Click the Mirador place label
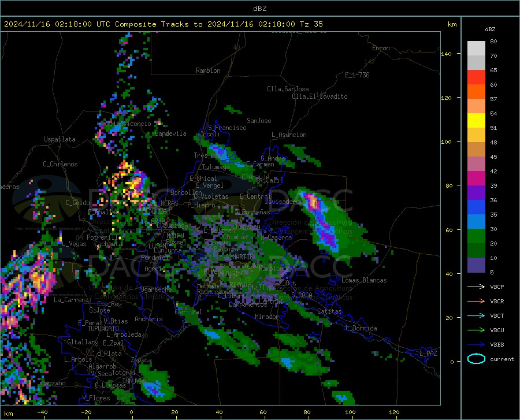Viewport: 520px width, 420px height. [x=267, y=317]
